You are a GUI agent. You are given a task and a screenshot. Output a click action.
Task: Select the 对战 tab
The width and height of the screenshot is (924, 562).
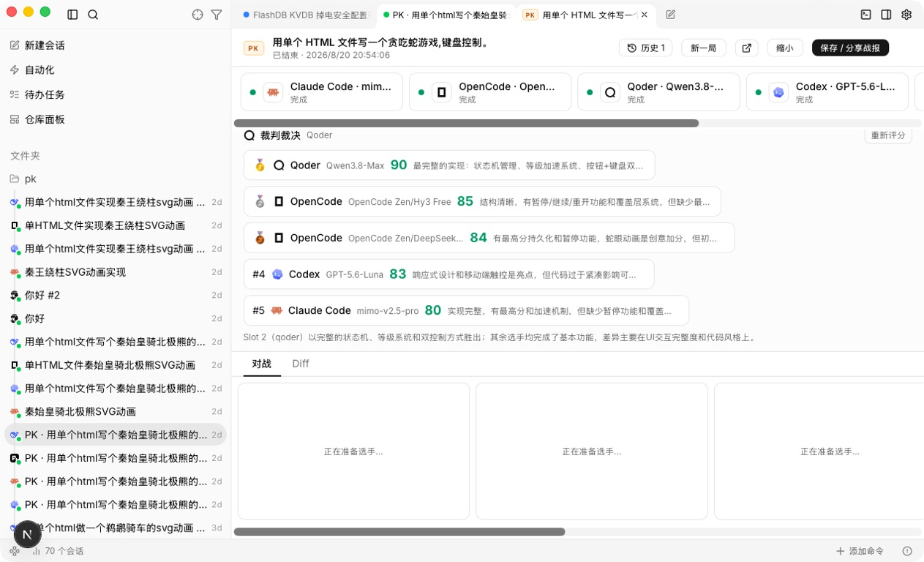[x=262, y=364]
